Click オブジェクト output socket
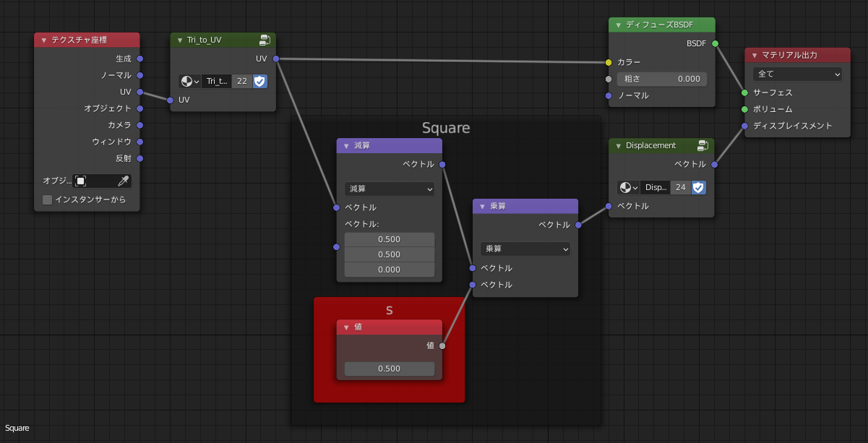The height and width of the screenshot is (443, 868). 140,108
